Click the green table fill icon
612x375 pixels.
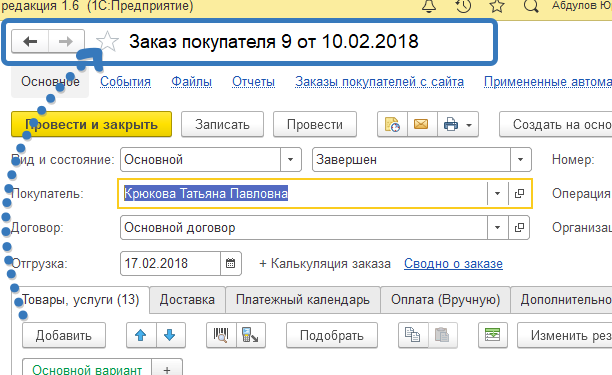493,335
